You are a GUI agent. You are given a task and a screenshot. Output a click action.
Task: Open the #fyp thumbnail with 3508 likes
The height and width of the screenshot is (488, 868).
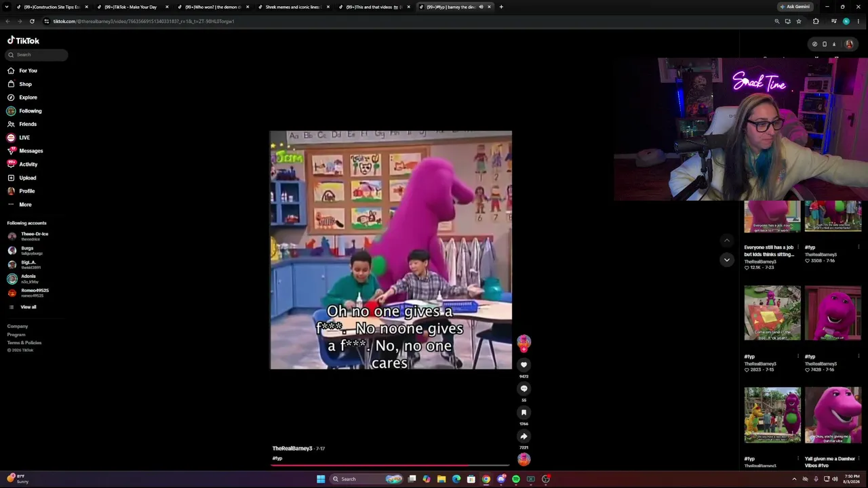833,217
